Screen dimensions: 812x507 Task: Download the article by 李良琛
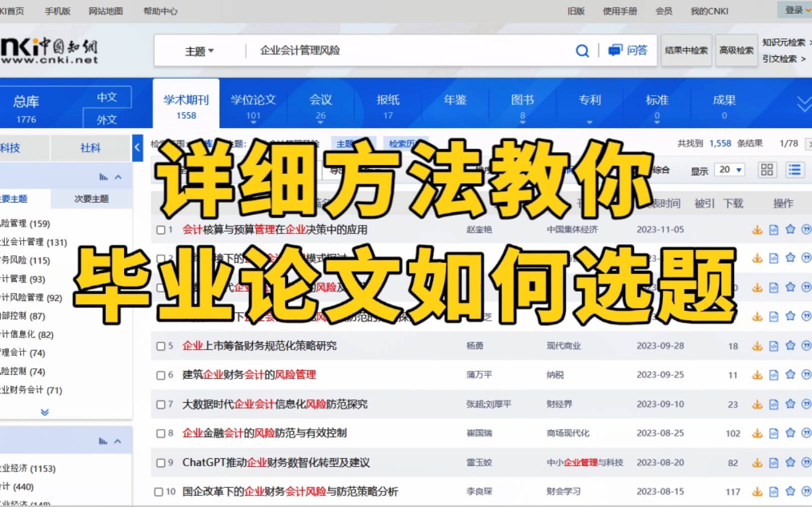757,491
